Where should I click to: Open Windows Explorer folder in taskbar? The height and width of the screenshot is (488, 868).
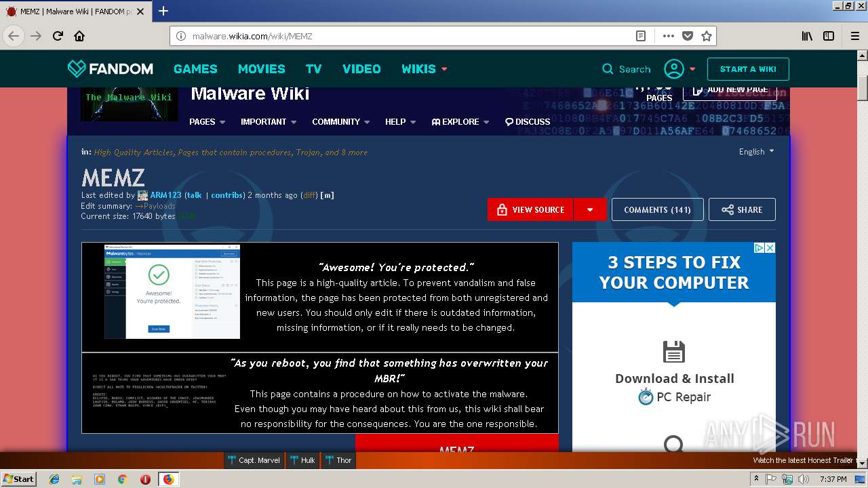click(x=77, y=479)
